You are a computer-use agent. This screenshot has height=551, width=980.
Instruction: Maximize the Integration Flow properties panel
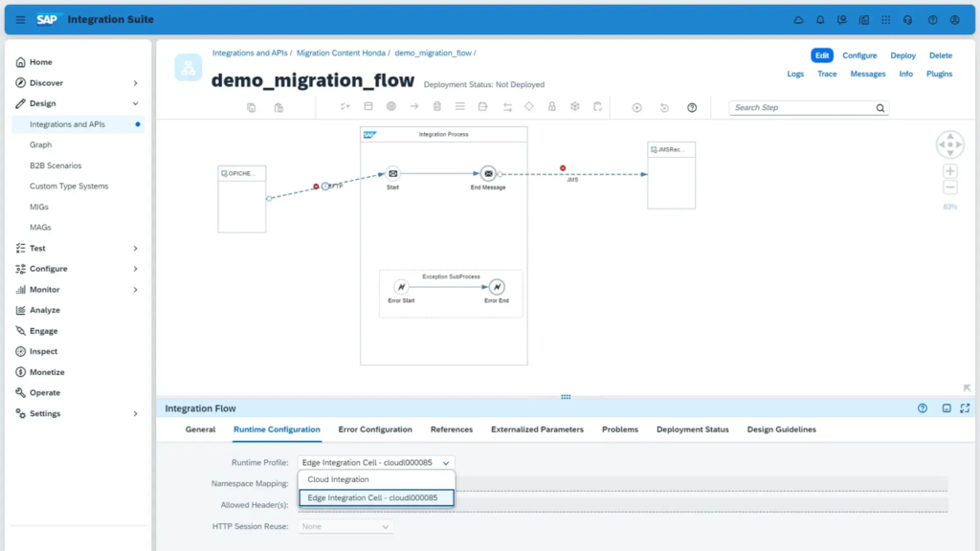[x=965, y=408]
